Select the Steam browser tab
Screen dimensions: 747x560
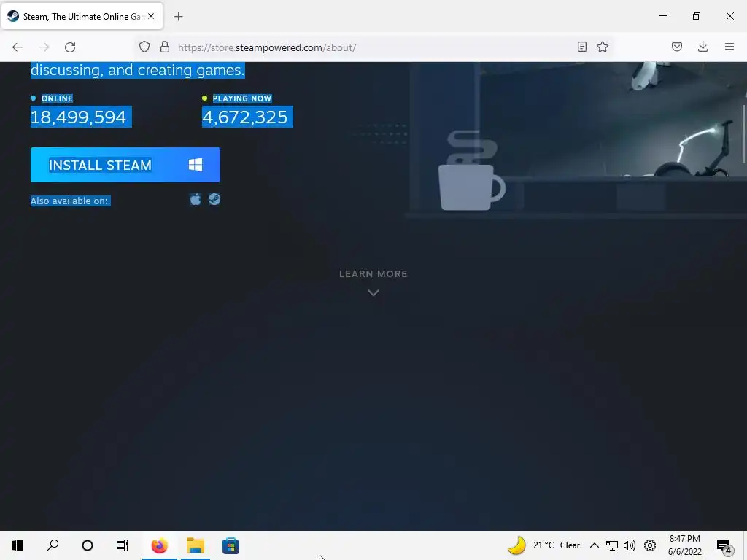pos(82,16)
